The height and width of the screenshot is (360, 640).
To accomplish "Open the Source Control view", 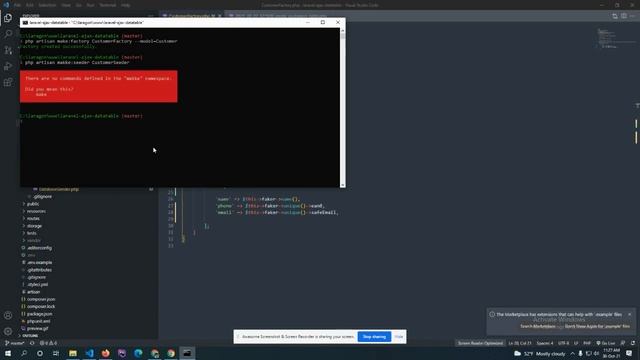I will pyautogui.click(x=8, y=50).
